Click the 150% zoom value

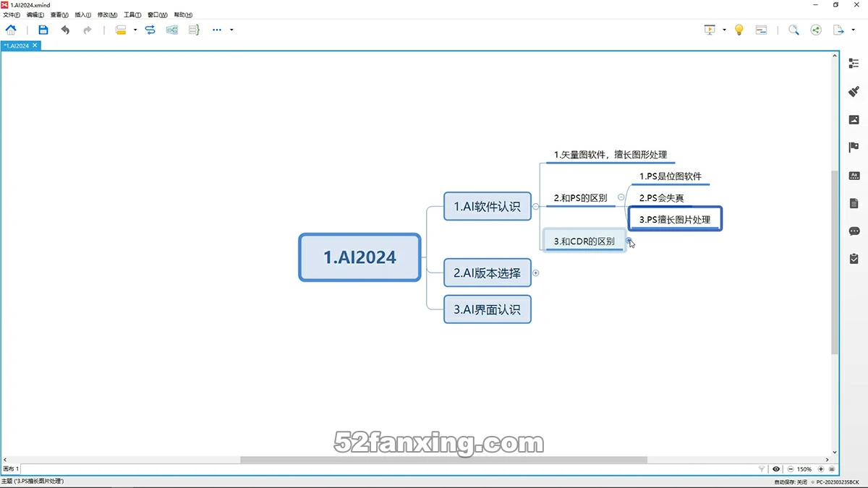pyautogui.click(x=805, y=469)
